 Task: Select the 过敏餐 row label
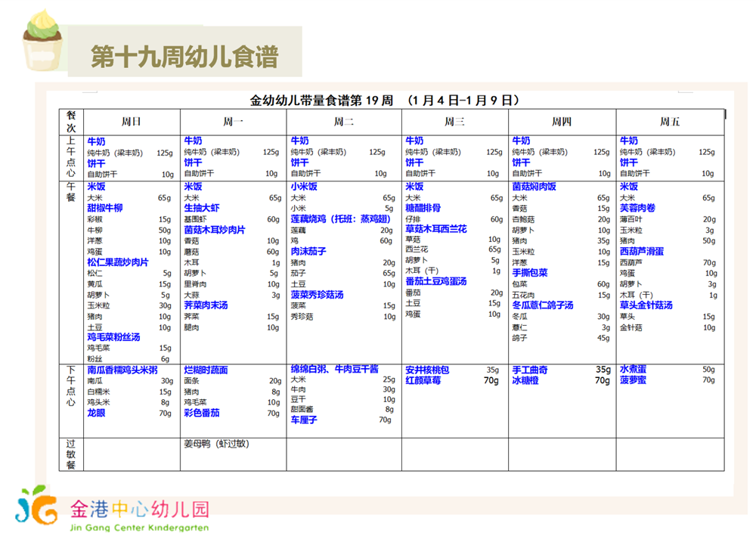click(x=71, y=454)
